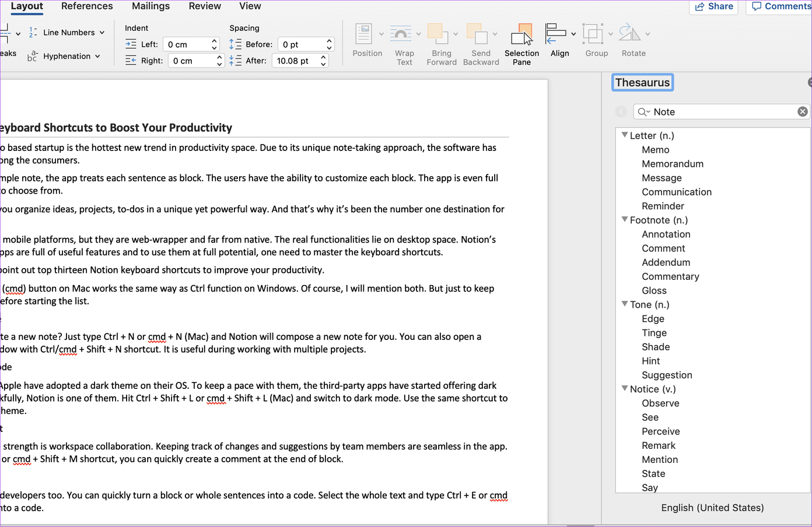This screenshot has height=527, width=812.
Task: Click the Send Backward icon
Action: (477, 34)
